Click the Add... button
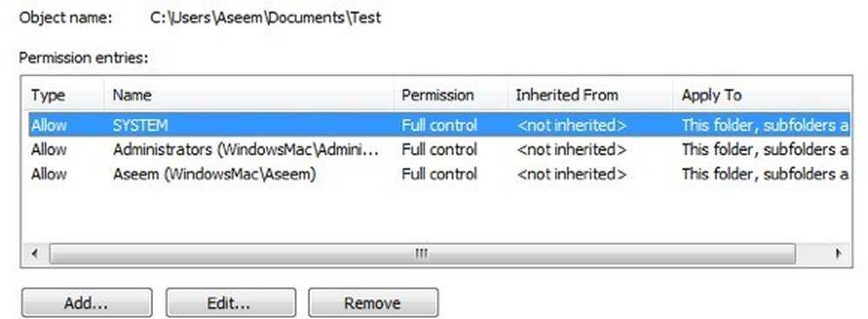 click(86, 303)
